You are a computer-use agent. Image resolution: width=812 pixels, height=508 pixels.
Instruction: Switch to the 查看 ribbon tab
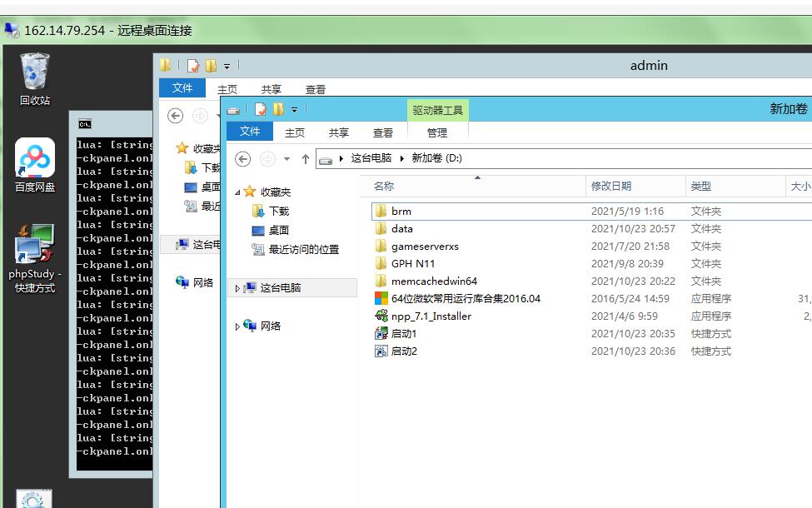point(383,132)
